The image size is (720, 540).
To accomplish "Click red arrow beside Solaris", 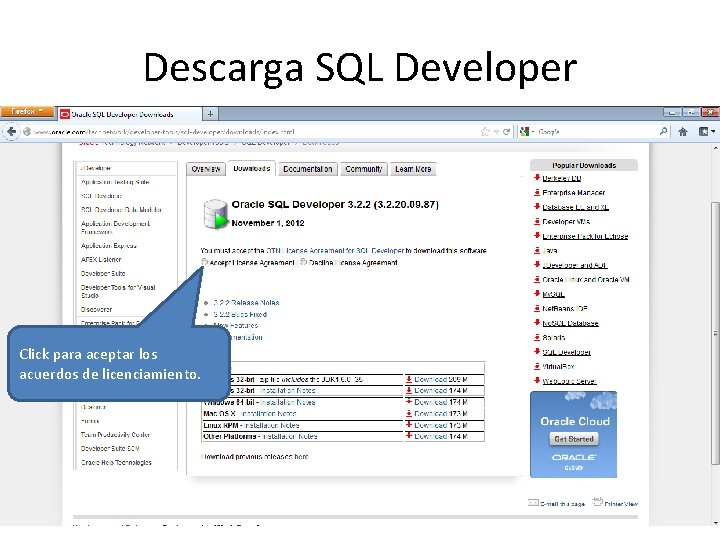I will (x=536, y=337).
